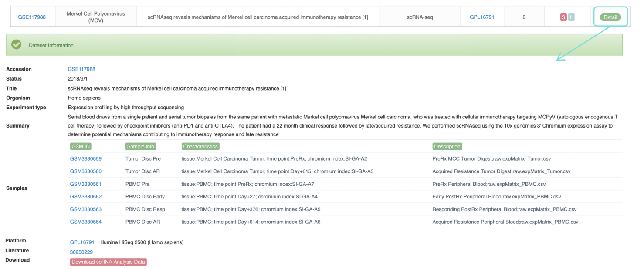Open sample GSM3330564 link
Viewport: 644px width, 269px height.
[85, 222]
